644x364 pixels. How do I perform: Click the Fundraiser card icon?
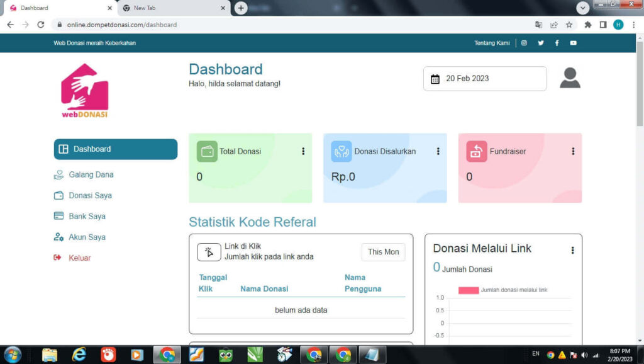[477, 151]
